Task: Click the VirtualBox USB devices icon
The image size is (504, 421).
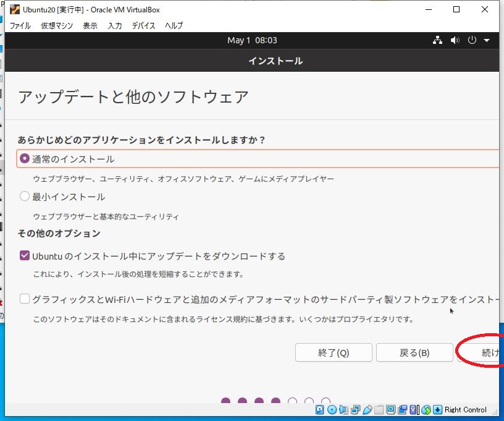Action: 367,410
